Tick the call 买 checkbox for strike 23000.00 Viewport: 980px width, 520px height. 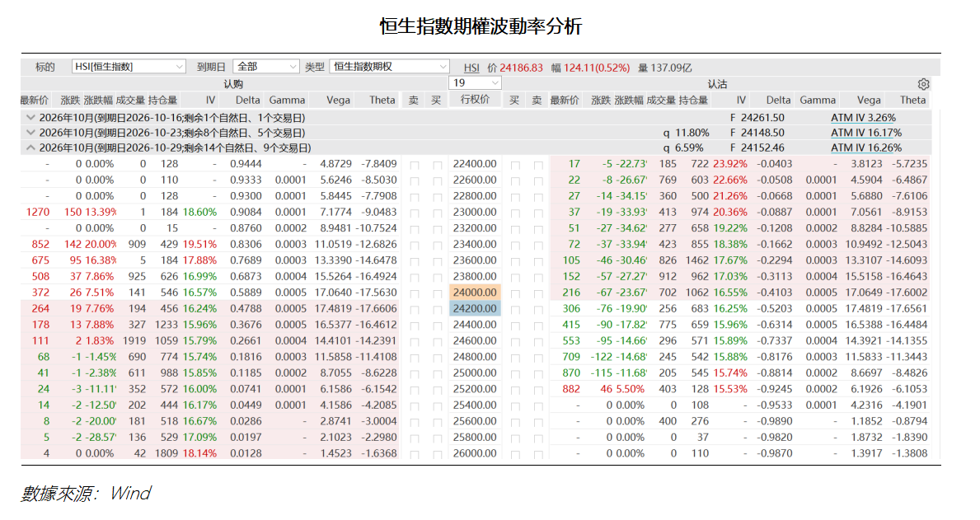(437, 213)
